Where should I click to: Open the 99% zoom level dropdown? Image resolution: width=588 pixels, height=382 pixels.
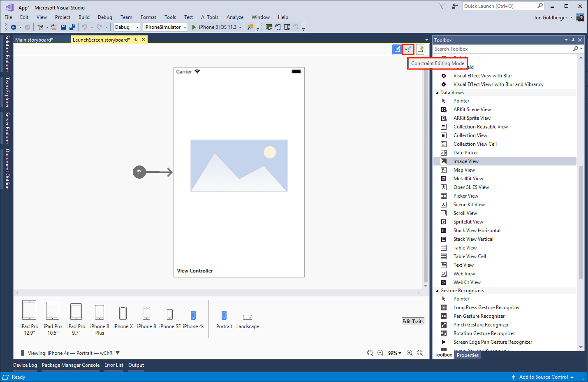point(395,353)
